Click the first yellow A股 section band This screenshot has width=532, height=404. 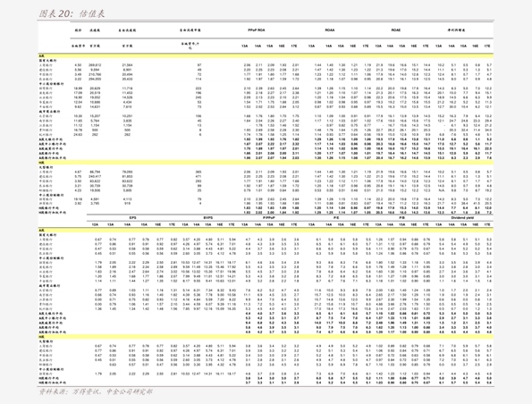tap(266, 55)
